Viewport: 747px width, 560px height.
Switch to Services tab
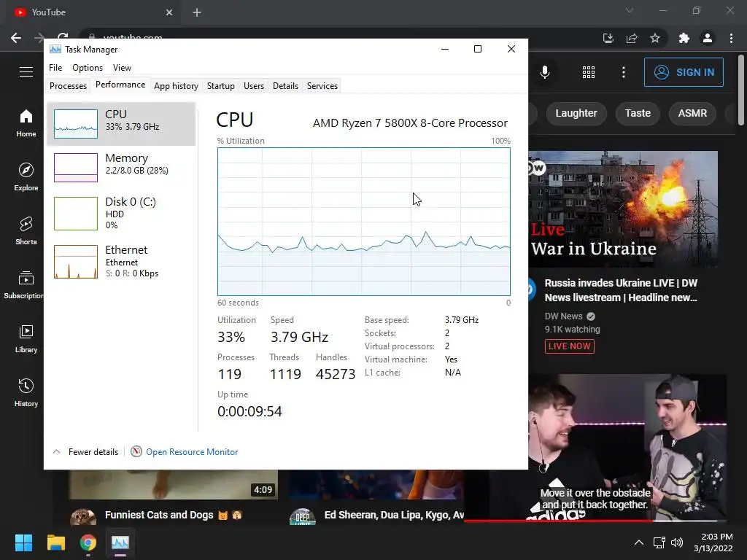(x=322, y=86)
